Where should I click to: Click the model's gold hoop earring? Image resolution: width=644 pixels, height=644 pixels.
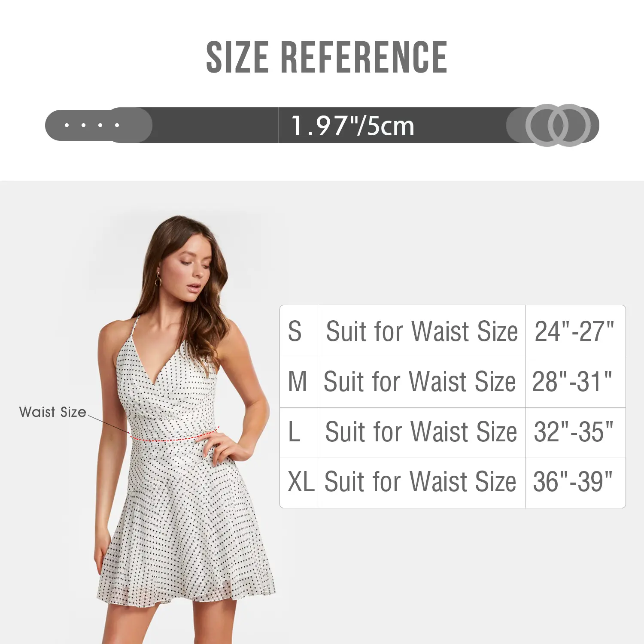pos(158,280)
